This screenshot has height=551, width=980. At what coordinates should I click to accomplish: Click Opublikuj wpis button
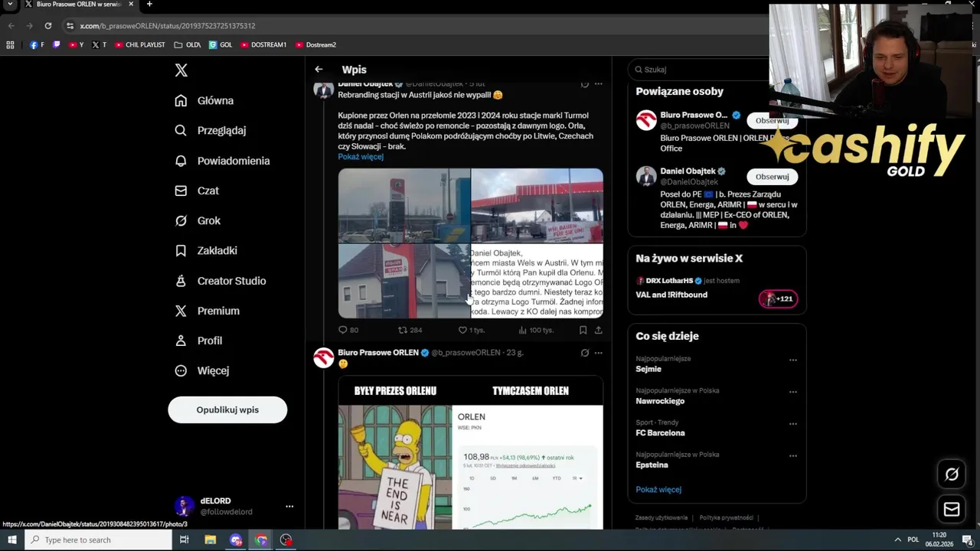click(227, 409)
